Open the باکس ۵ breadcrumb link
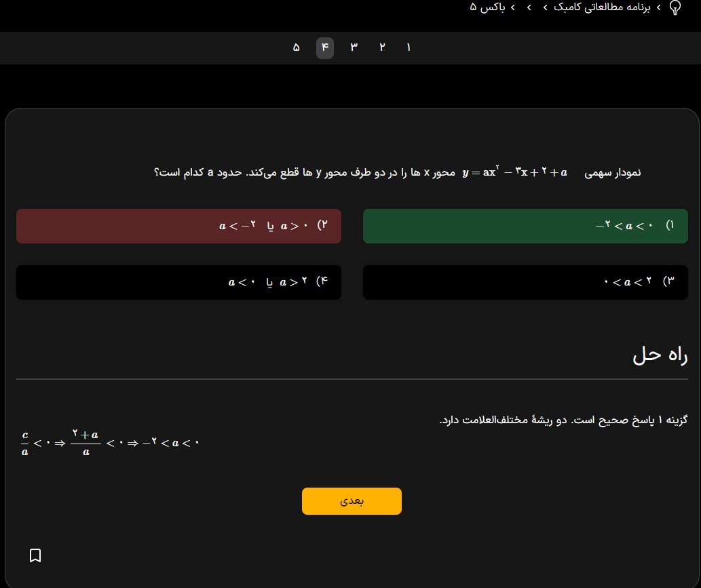 [488, 7]
